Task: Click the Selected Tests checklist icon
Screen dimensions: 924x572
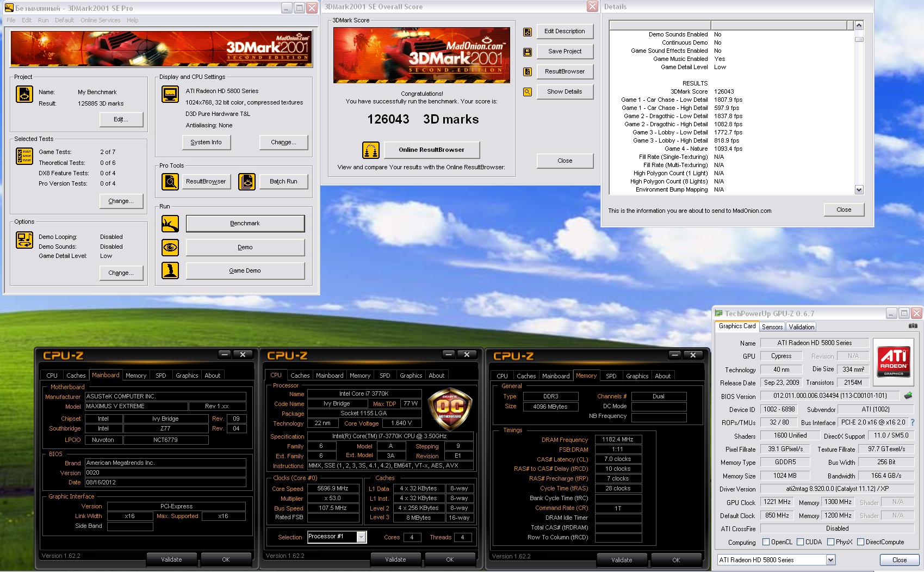Action: pyautogui.click(x=24, y=156)
